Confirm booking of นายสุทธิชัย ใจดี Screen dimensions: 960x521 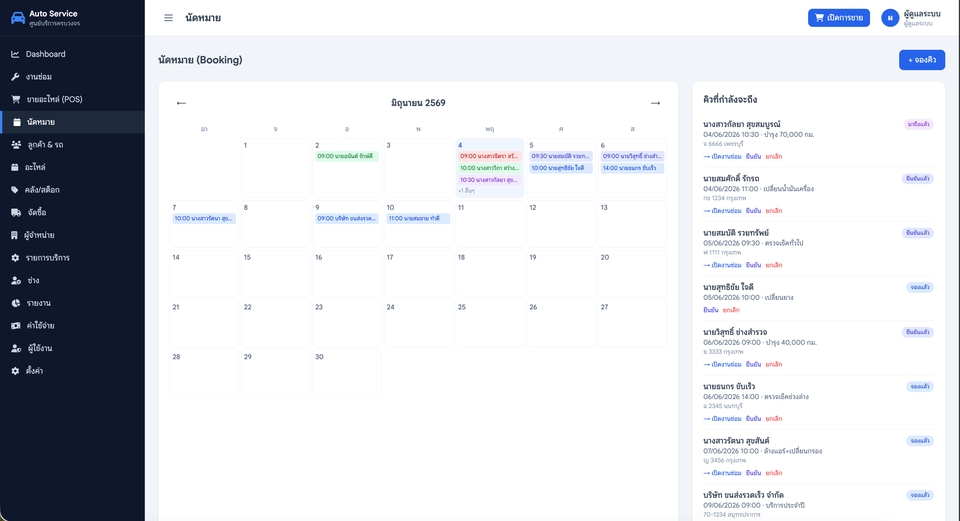tap(711, 310)
